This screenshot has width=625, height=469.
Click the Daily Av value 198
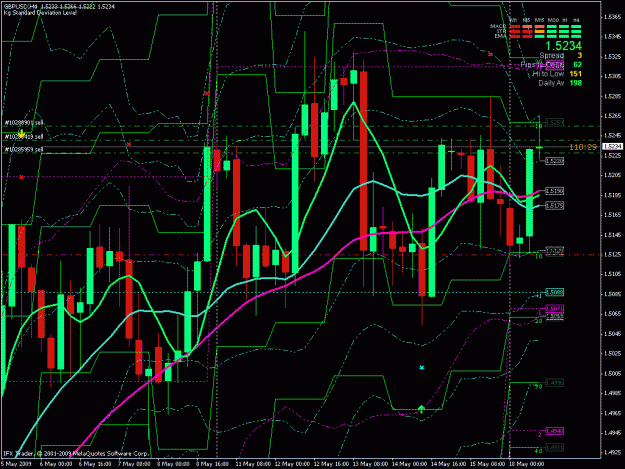tap(576, 83)
